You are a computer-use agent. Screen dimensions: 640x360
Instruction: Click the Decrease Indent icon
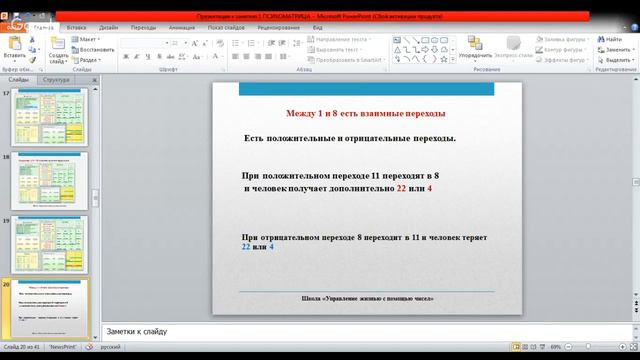(271, 43)
